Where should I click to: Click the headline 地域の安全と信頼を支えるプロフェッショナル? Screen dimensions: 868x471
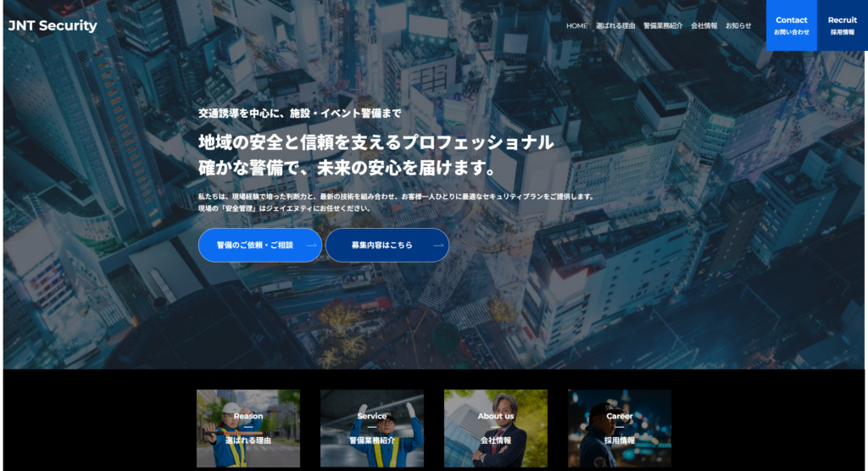(376, 142)
